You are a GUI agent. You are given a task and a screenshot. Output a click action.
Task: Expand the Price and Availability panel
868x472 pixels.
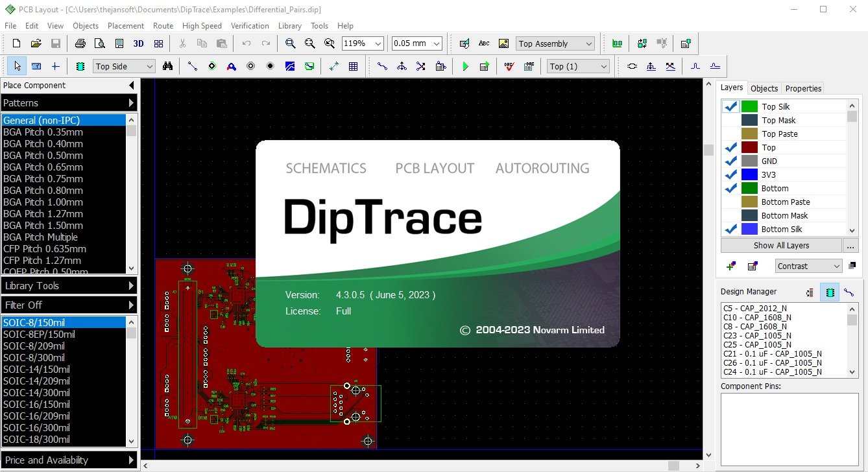(69, 460)
